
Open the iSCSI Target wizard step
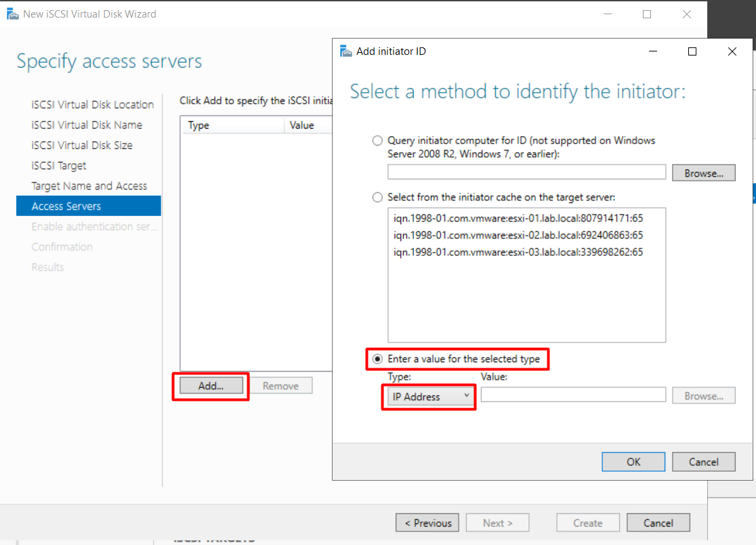[x=59, y=165]
